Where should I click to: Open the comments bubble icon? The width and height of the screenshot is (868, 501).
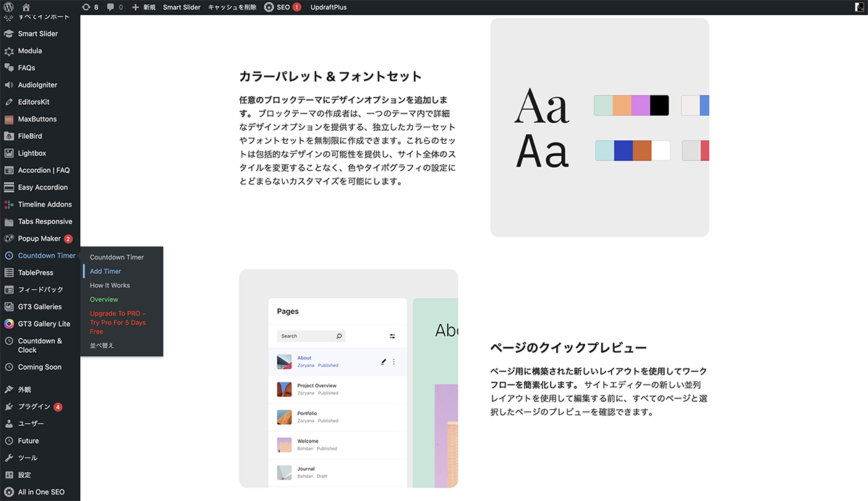pyautogui.click(x=114, y=7)
